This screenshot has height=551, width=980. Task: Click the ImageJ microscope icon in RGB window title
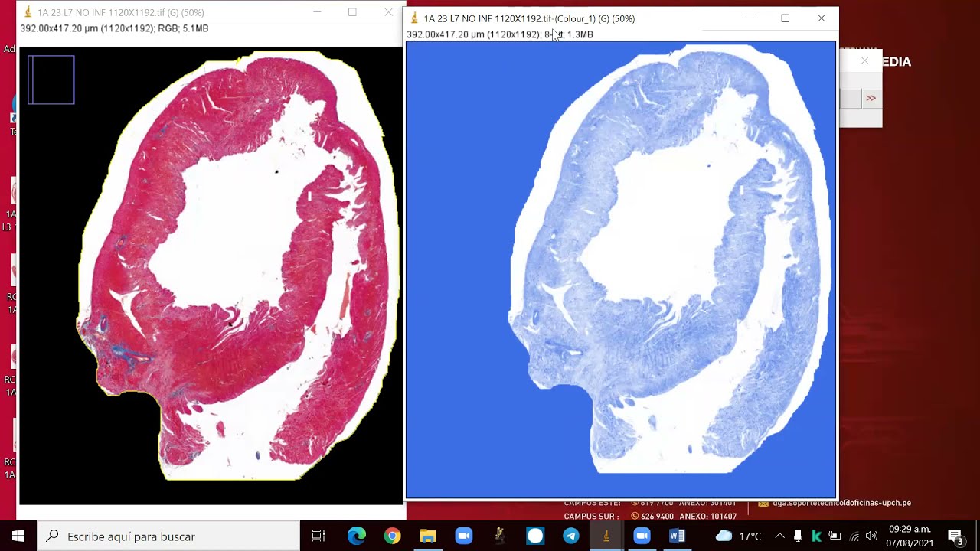click(x=28, y=12)
